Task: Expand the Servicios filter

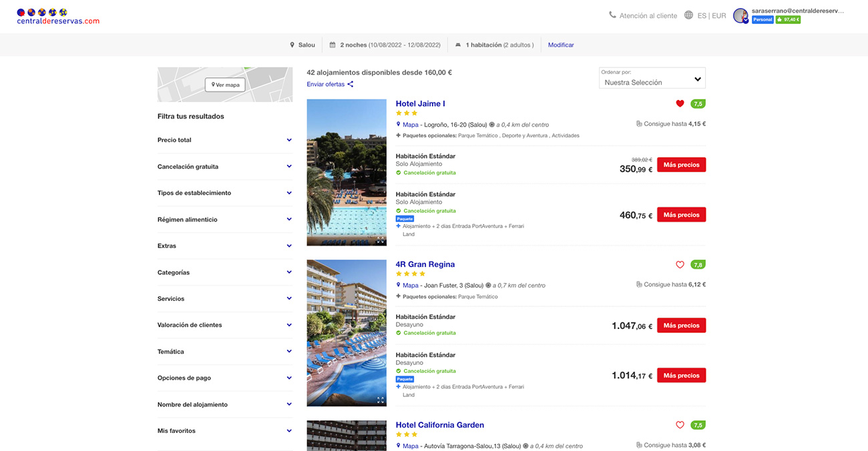Action: click(225, 299)
